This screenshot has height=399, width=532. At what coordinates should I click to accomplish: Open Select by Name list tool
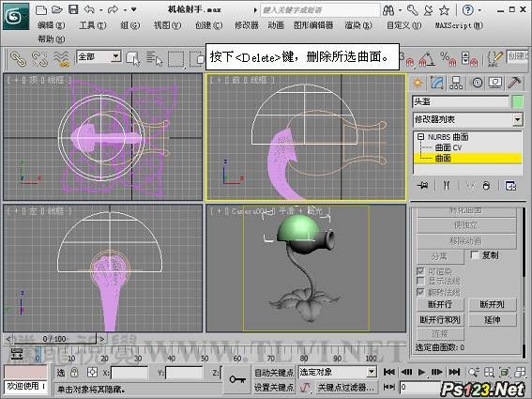coord(155,58)
